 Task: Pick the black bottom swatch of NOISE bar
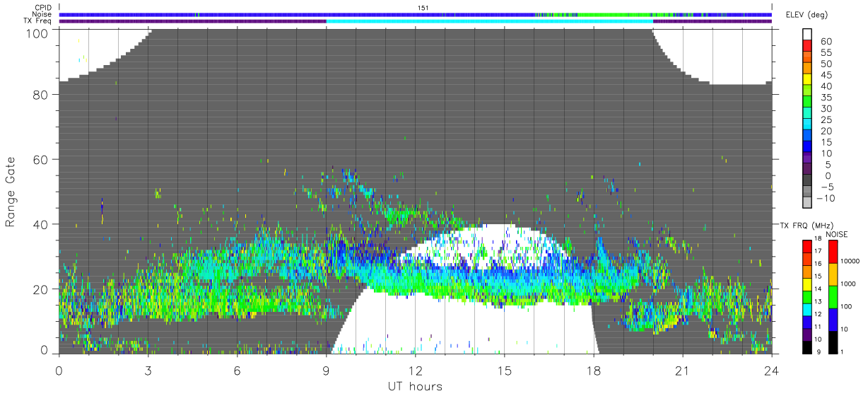835,341
